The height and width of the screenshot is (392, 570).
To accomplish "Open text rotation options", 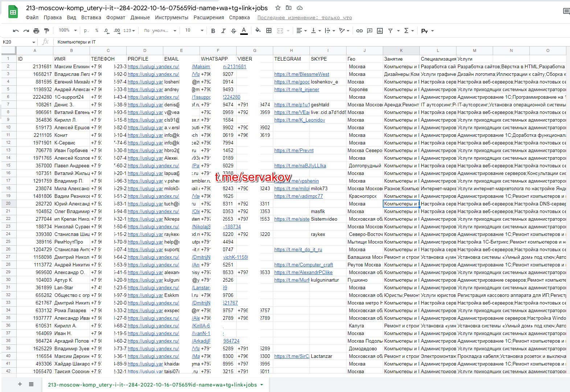I will [x=344, y=31].
